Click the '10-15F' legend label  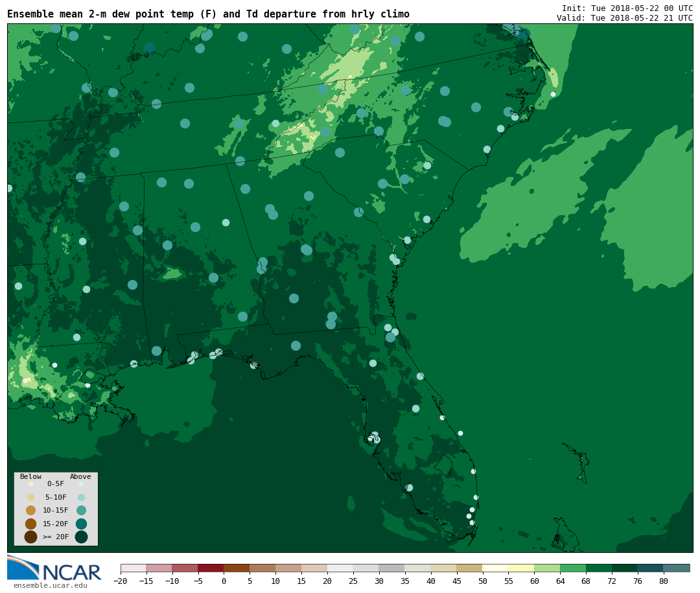56,510
